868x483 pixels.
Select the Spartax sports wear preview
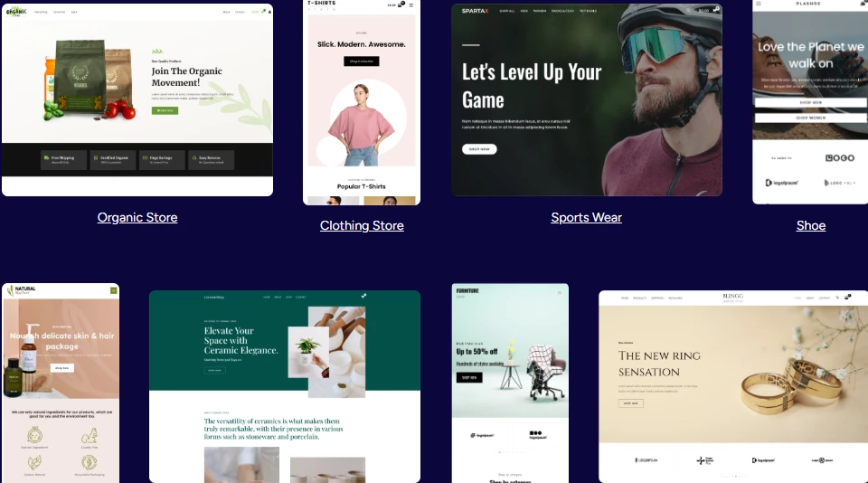click(x=587, y=99)
